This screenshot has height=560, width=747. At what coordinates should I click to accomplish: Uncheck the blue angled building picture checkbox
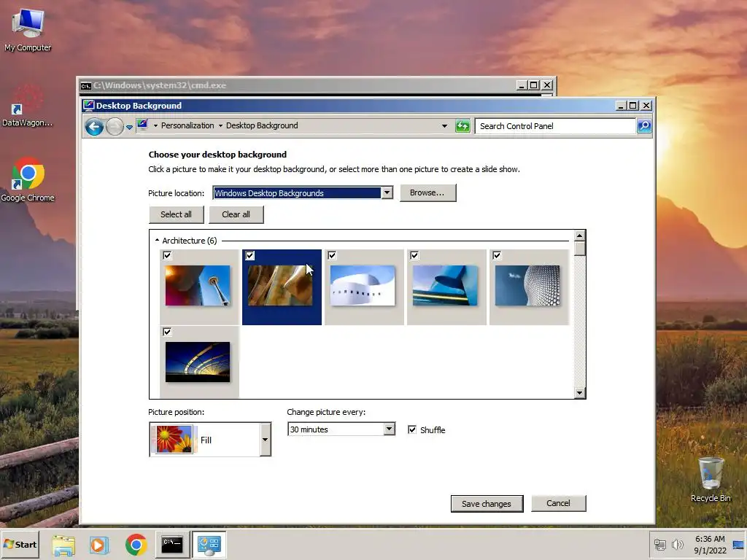414,256
